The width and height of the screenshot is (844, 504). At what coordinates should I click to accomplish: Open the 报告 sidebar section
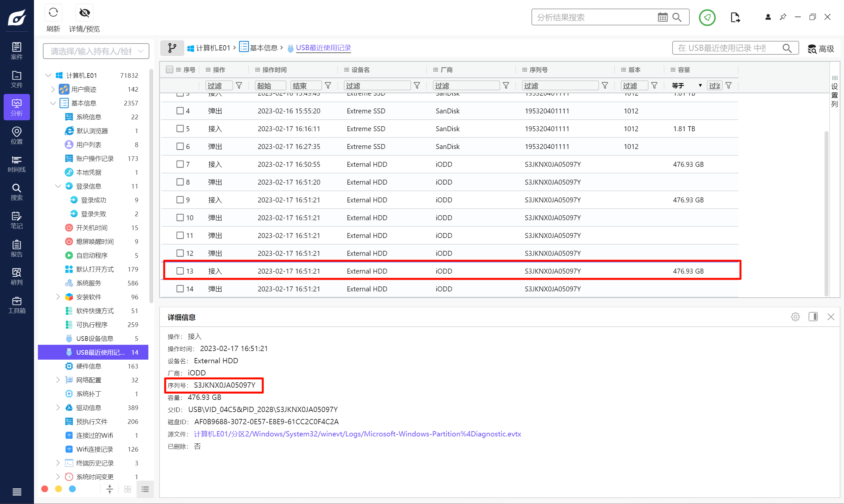16,248
